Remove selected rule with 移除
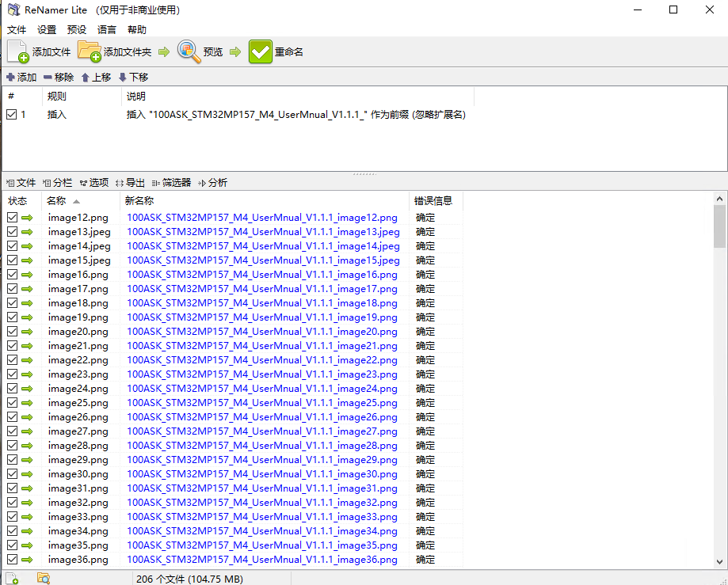The height and width of the screenshot is (585, 728). point(59,77)
